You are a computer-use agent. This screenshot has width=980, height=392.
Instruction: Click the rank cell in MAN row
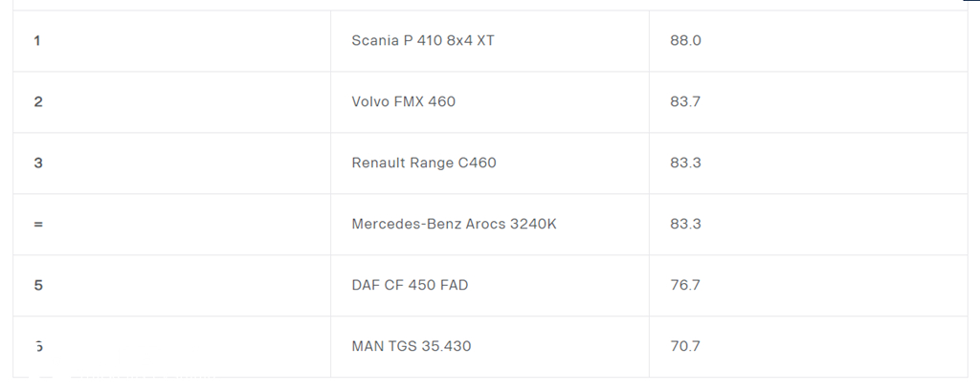click(x=38, y=346)
